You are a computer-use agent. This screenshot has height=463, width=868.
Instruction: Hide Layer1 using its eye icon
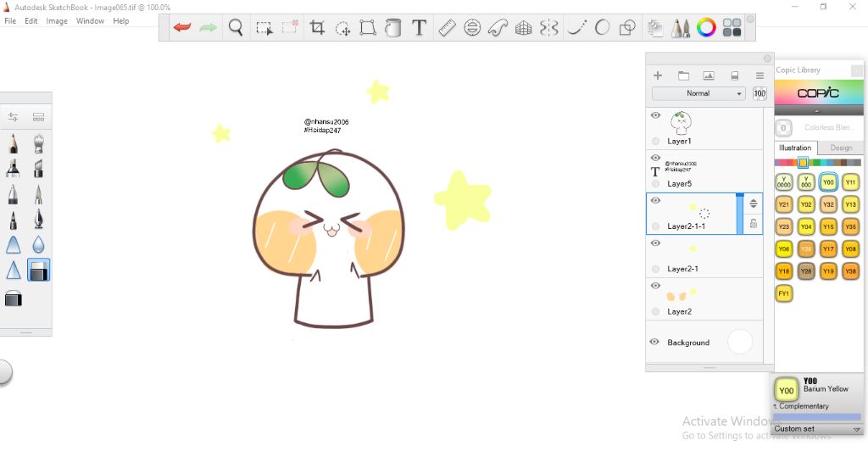(655, 115)
